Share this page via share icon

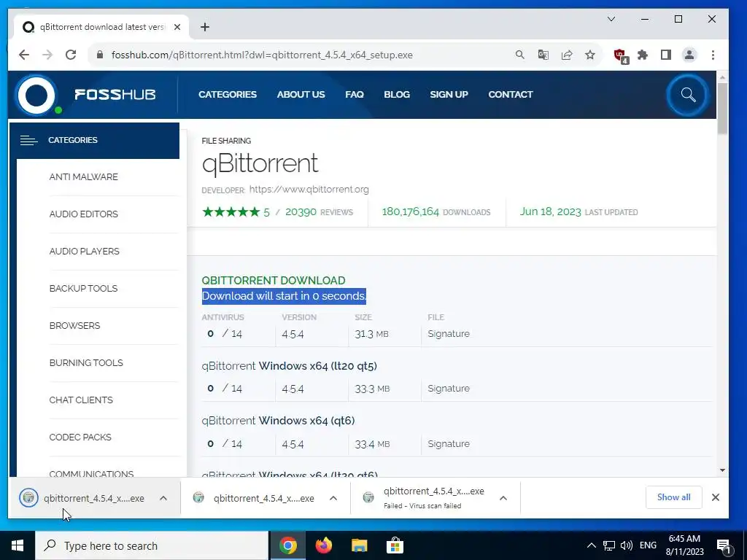[x=566, y=55]
